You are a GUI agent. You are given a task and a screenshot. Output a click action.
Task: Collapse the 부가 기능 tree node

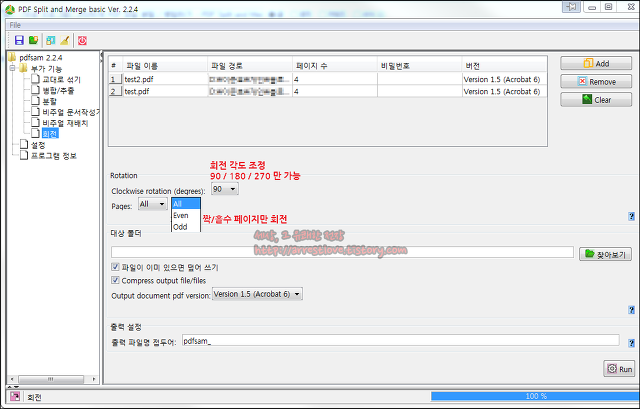(x=13, y=68)
